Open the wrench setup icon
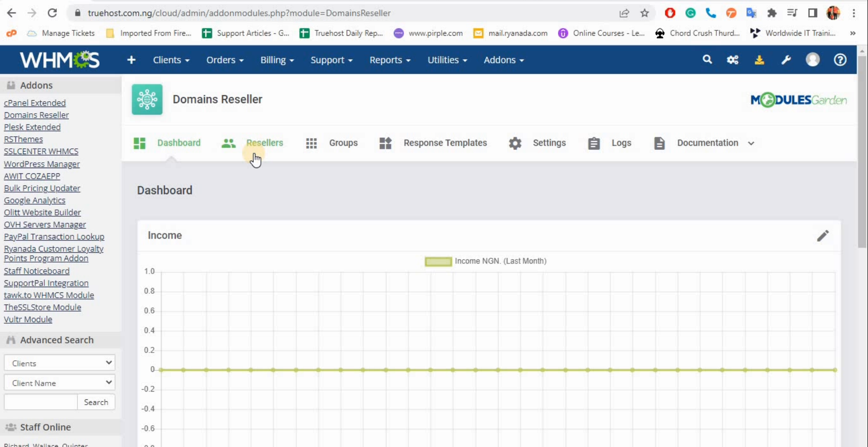The width and height of the screenshot is (868, 447). [x=786, y=60]
